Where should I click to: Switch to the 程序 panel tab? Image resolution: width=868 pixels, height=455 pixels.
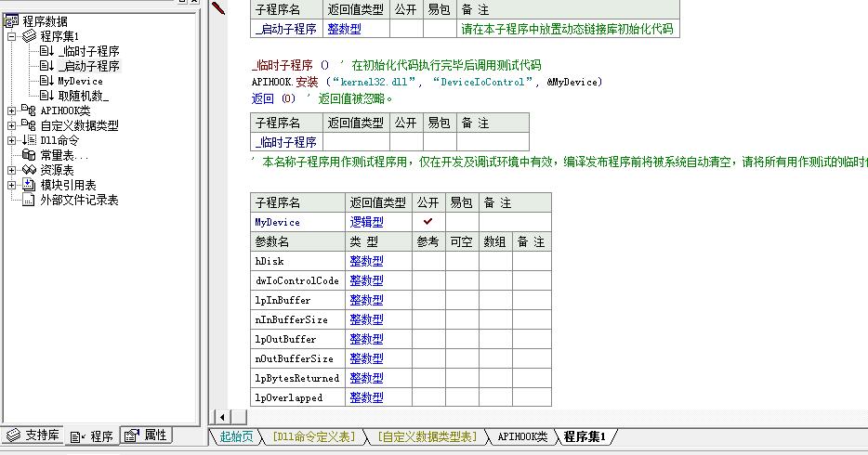click(92, 436)
